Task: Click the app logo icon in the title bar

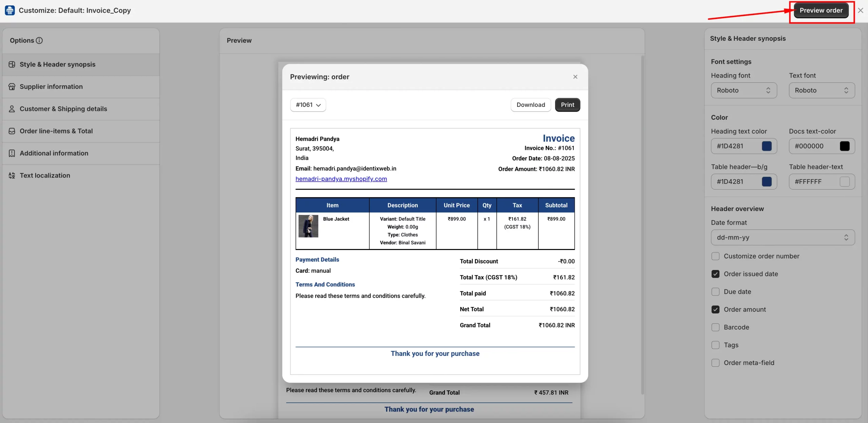Action: click(x=10, y=11)
